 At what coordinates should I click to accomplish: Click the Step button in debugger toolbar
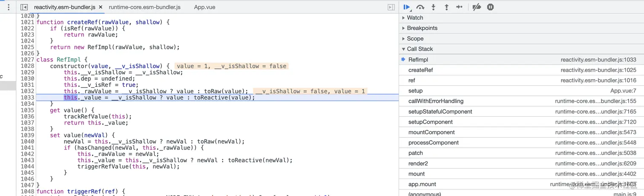(x=459, y=7)
